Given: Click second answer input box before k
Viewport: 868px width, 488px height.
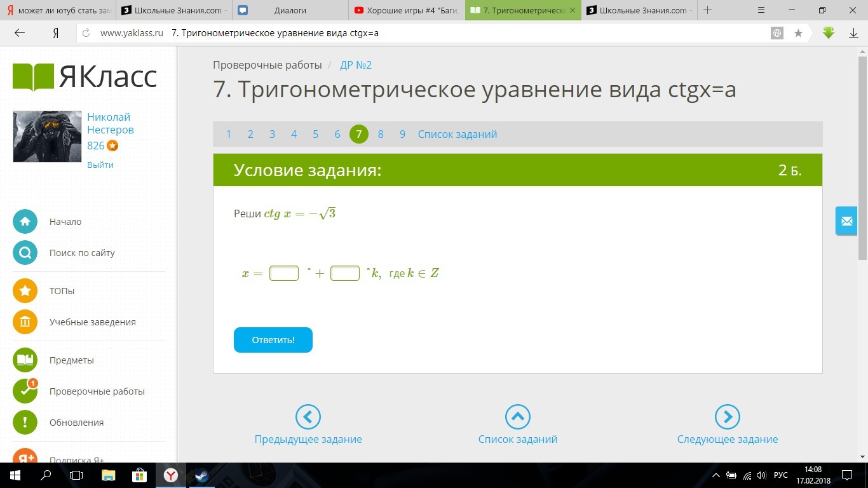Looking at the screenshot, I should [x=345, y=273].
